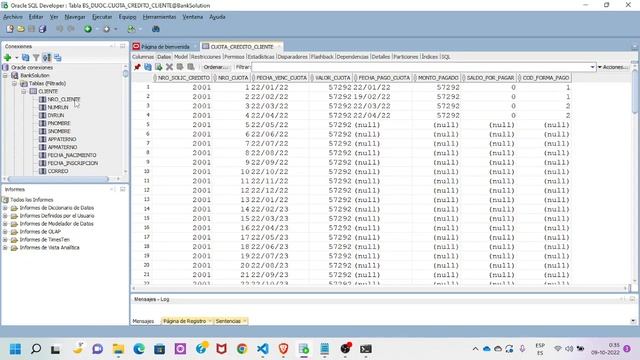
Task: Open Microsoft Edge from the taskbar
Action: click(x=139, y=349)
